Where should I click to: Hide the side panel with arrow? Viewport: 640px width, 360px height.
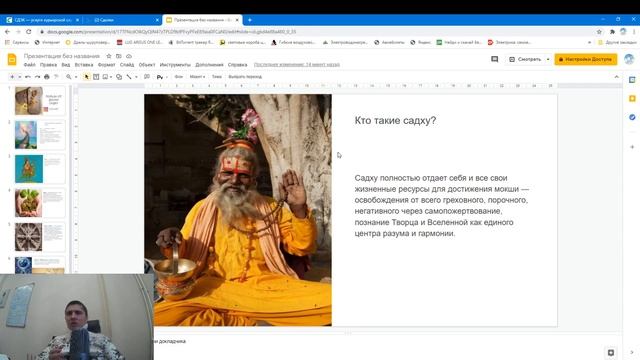(x=632, y=352)
